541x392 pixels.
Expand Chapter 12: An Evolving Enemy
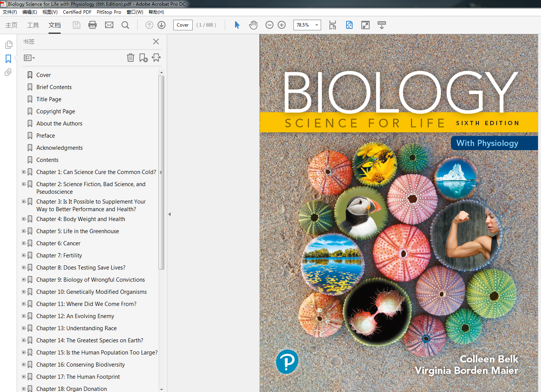pyautogui.click(x=24, y=316)
